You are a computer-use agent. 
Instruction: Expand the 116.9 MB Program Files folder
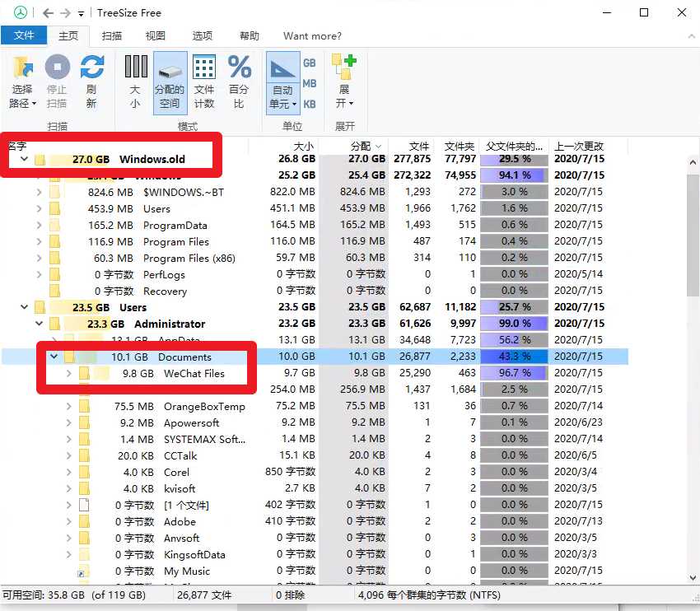pos(39,242)
